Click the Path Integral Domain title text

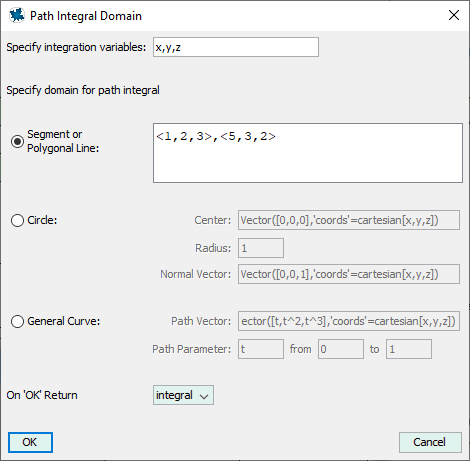pos(86,16)
